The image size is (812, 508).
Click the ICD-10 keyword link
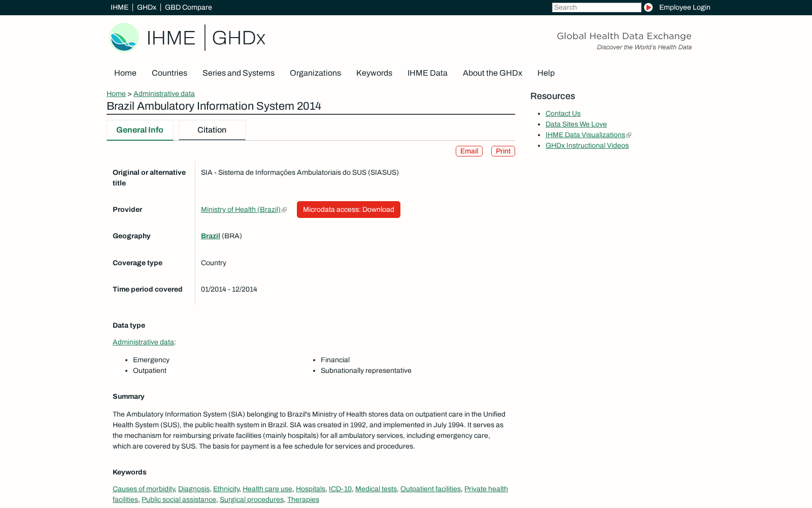pyautogui.click(x=340, y=489)
